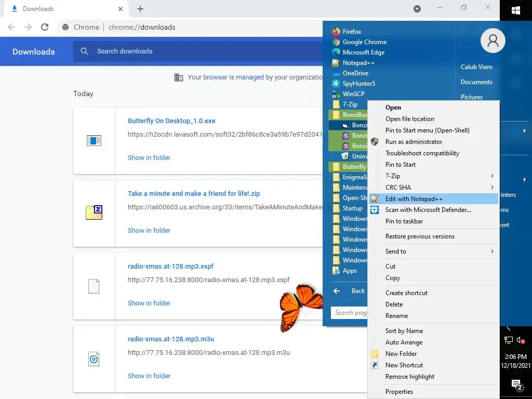Viewport: 532px width, 399px height.
Task: Choose Troubleshoot compatibility
Action: click(x=433, y=153)
